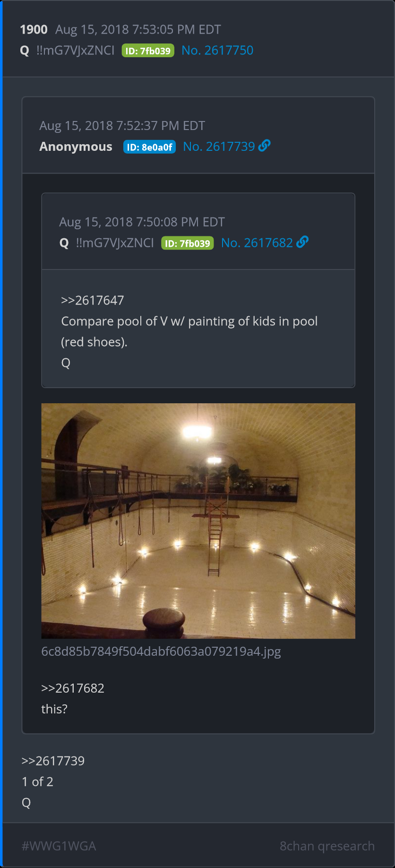Screen dimensions: 395x868
Task: Click the green ID: 7fb039 badge at top
Action: point(148,51)
